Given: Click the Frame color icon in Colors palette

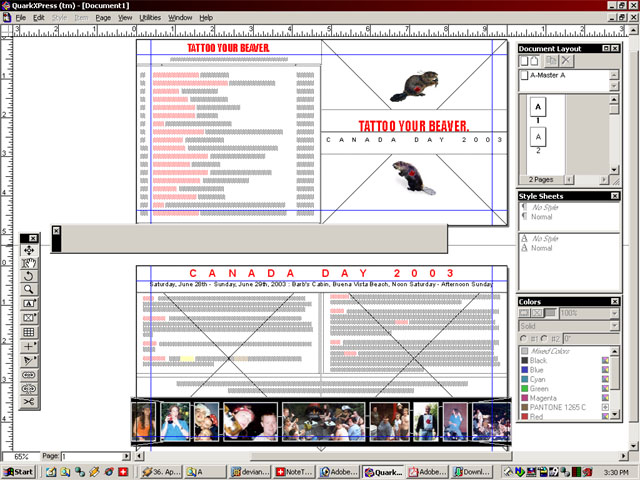Looking at the screenshot, I should (x=524, y=313).
